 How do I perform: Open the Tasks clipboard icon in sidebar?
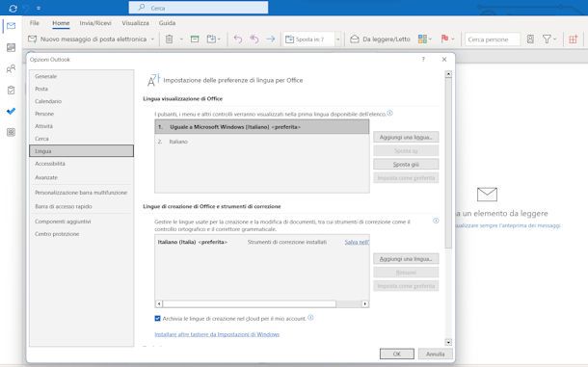[x=11, y=90]
